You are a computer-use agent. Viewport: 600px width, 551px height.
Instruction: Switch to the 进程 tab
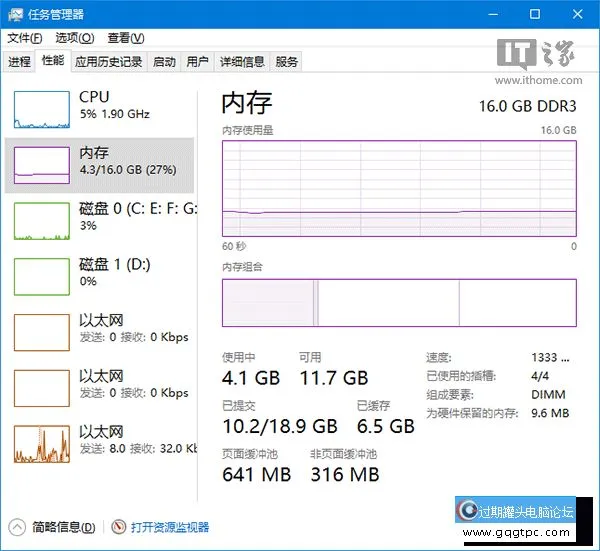click(19, 62)
